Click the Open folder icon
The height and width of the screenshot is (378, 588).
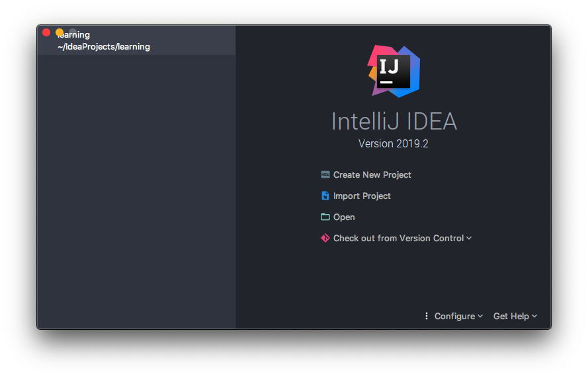click(325, 217)
